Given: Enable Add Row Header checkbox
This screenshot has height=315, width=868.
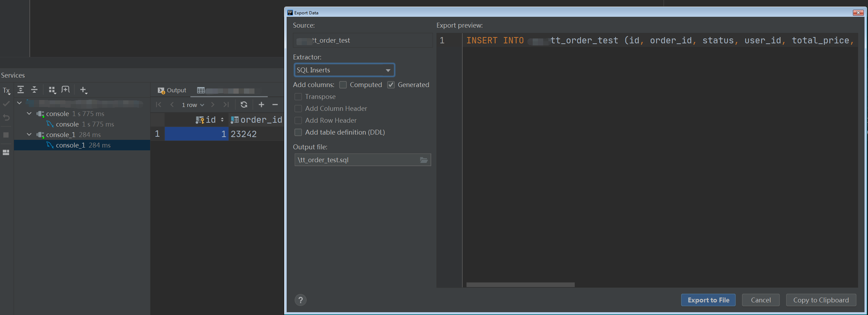Looking at the screenshot, I should coord(298,121).
